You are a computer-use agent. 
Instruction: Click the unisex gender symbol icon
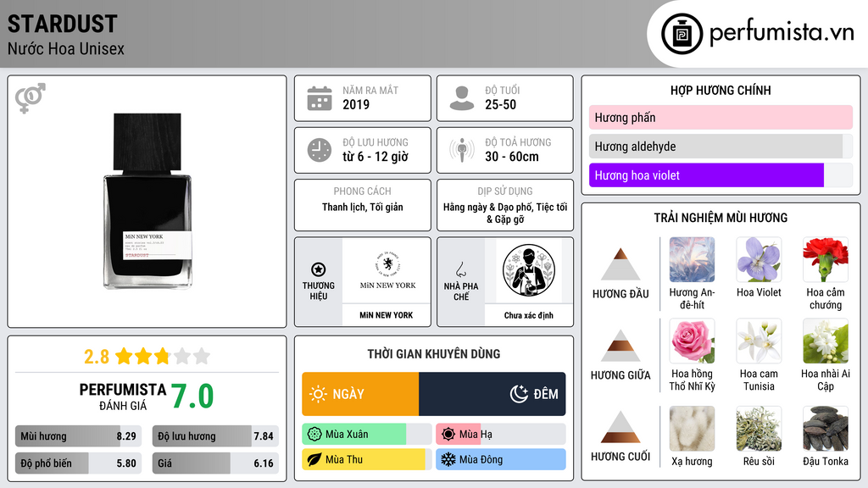31,98
